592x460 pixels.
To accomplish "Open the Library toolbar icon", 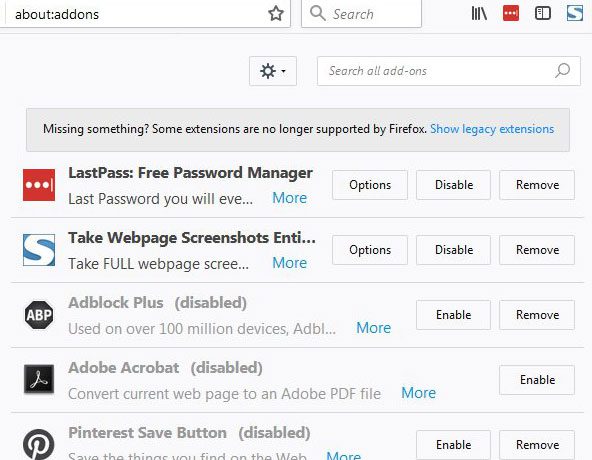I will click(479, 14).
